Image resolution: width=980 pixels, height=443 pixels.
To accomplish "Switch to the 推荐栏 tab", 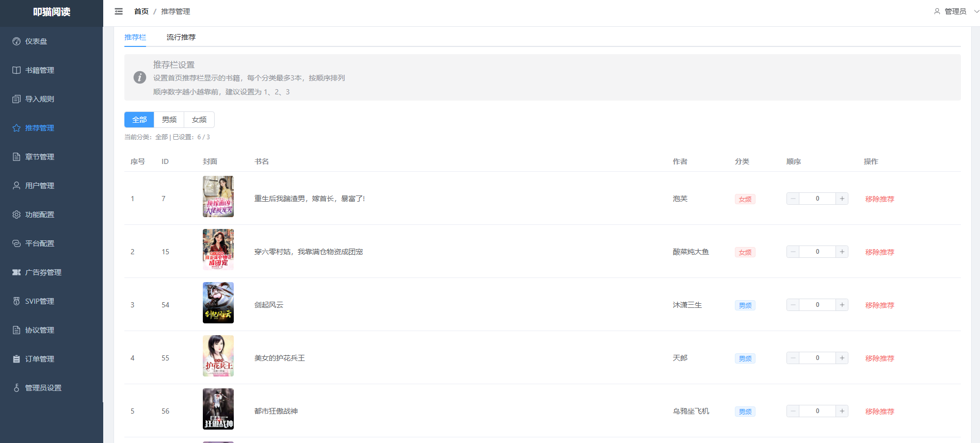I will (135, 37).
